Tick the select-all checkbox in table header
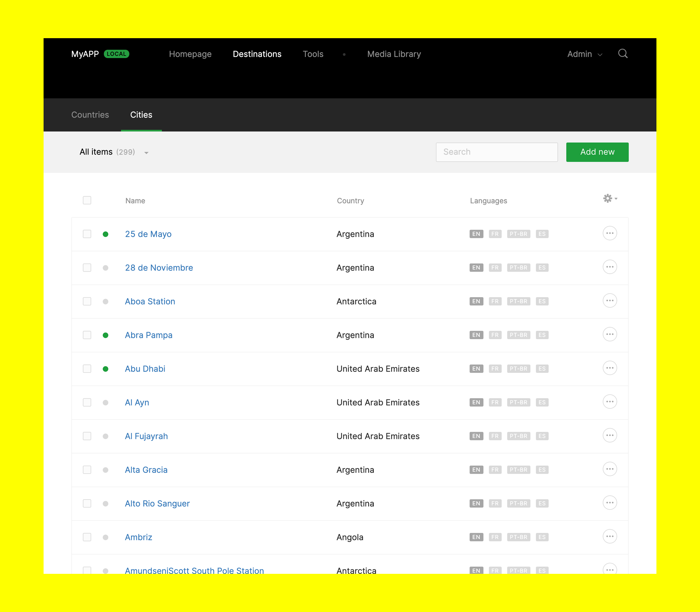Image resolution: width=700 pixels, height=612 pixels. (x=87, y=200)
